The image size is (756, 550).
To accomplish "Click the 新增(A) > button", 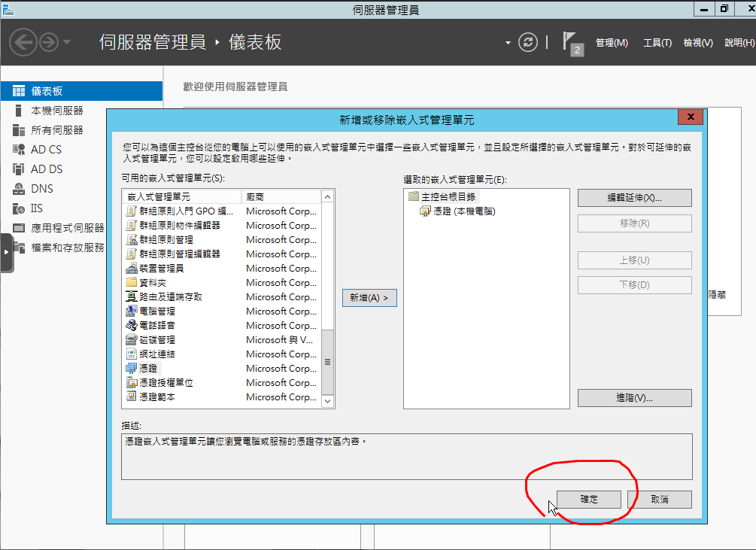I will (x=369, y=298).
